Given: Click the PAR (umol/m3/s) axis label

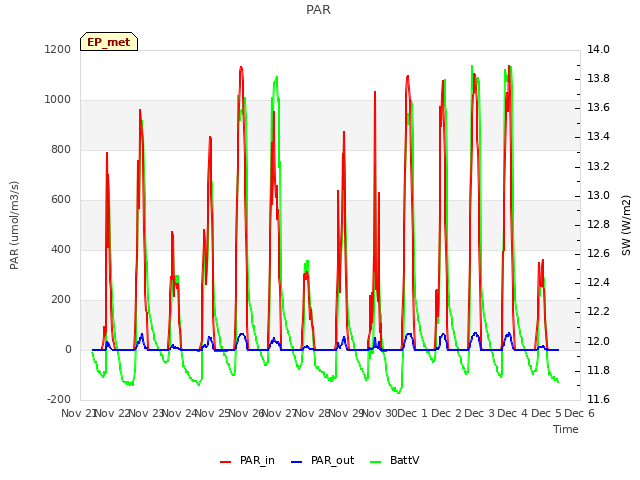Looking at the screenshot, I should 14,225.
